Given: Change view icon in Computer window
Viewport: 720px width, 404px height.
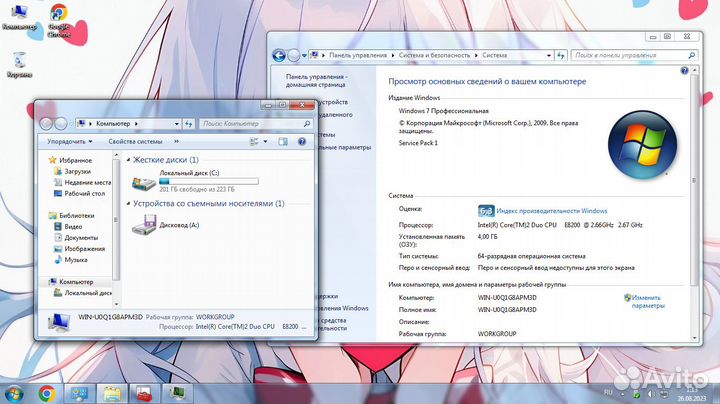Looking at the screenshot, I should [x=254, y=141].
